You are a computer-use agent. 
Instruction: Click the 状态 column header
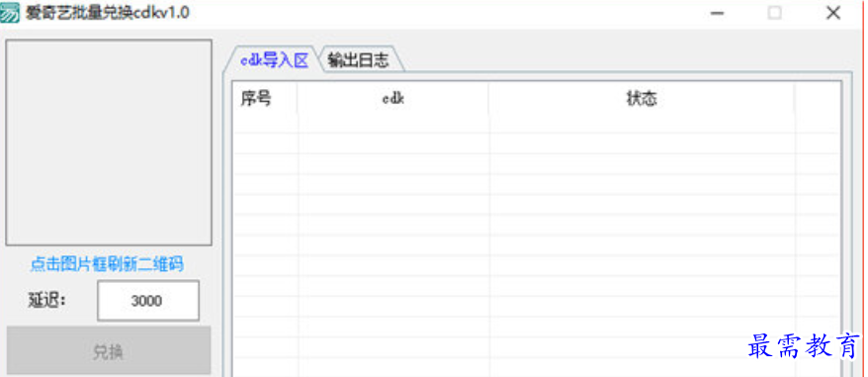click(642, 99)
